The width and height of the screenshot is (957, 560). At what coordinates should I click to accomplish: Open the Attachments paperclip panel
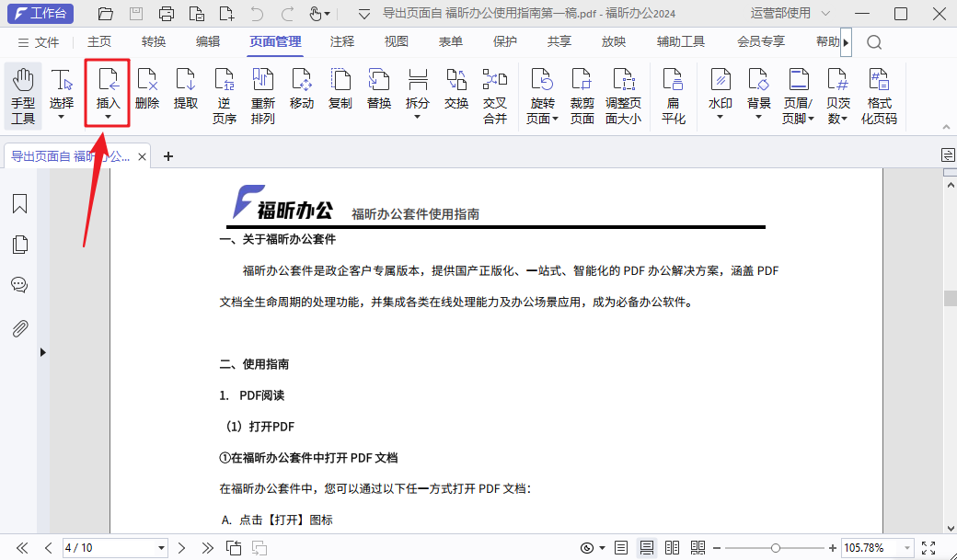(19, 329)
